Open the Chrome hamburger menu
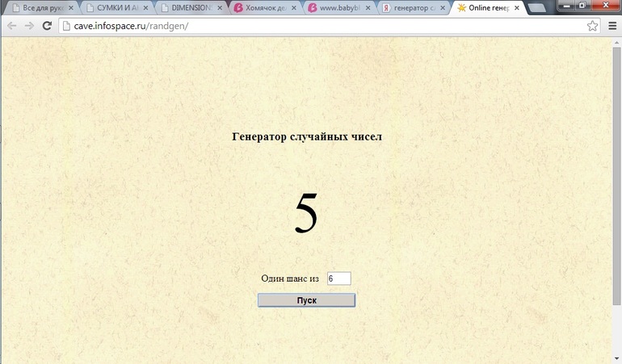 612,26
